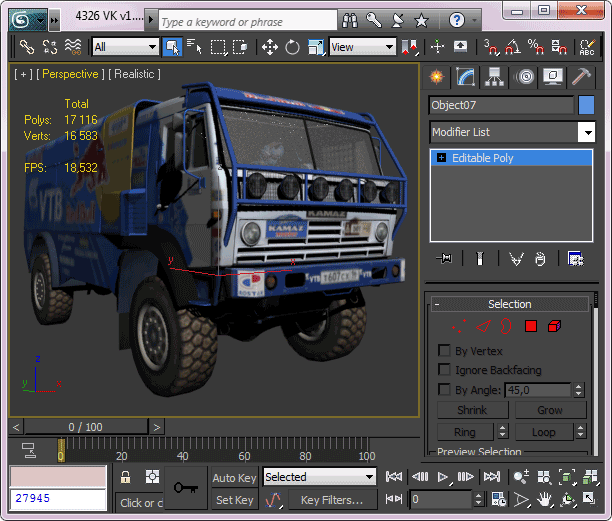Click By Angle 45,0 value field
The image size is (612, 521).
pyautogui.click(x=538, y=390)
